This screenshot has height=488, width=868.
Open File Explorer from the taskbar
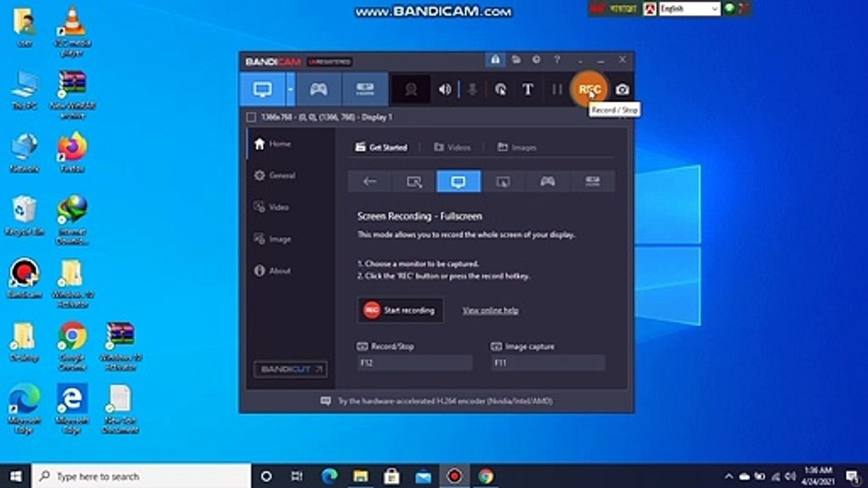click(361, 476)
